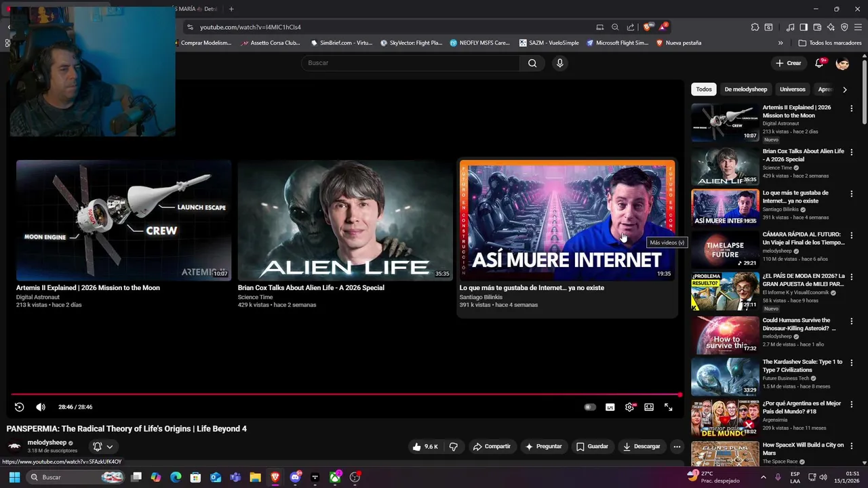
Task: Click the YouTube search magnifier button
Action: pos(532,63)
